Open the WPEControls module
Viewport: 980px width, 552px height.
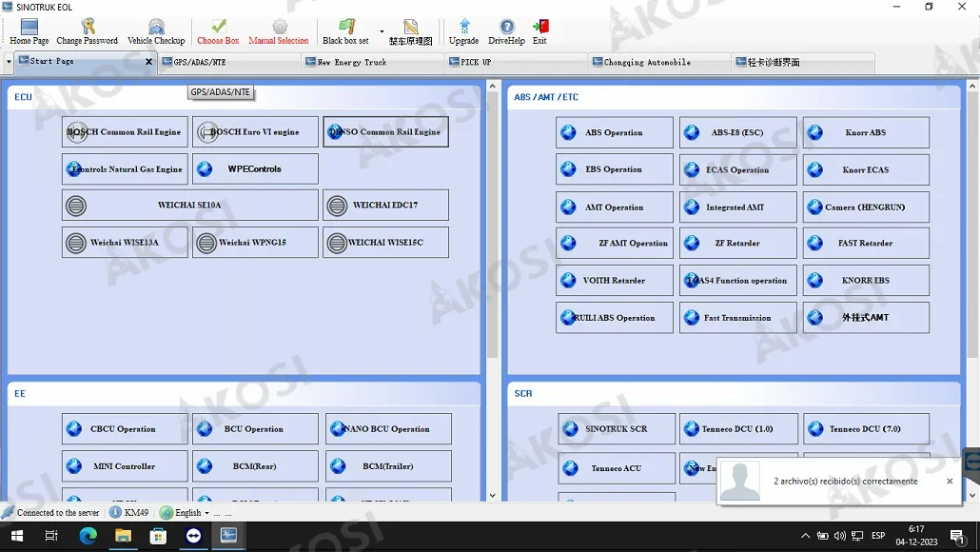(x=256, y=168)
